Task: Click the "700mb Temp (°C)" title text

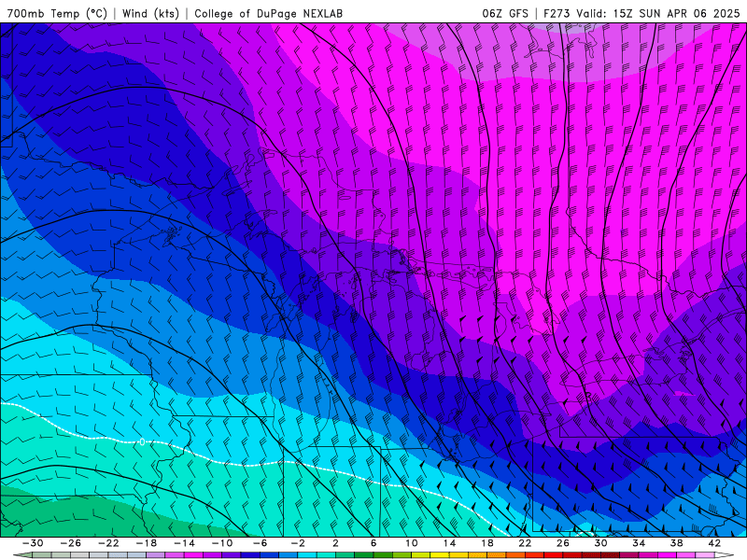Action: (x=57, y=14)
